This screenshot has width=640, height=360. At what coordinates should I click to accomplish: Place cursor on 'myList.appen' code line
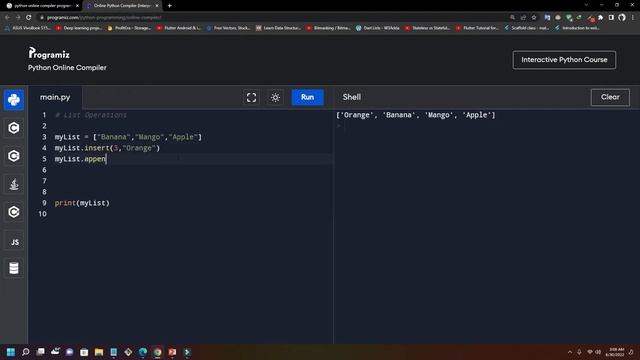tap(80, 159)
